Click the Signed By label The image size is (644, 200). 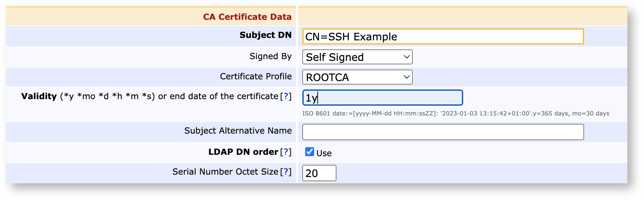click(271, 56)
